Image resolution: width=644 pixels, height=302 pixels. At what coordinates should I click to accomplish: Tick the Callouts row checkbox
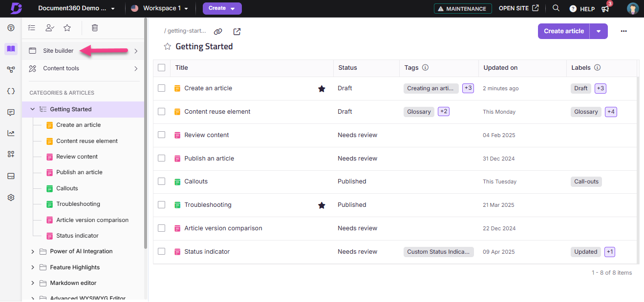point(162,181)
